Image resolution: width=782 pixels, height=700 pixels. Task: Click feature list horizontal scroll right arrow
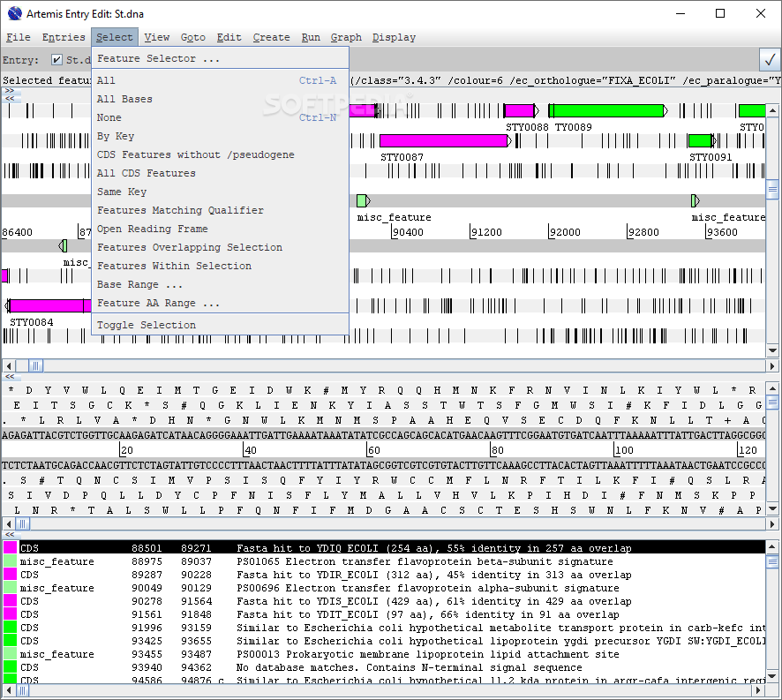758,690
